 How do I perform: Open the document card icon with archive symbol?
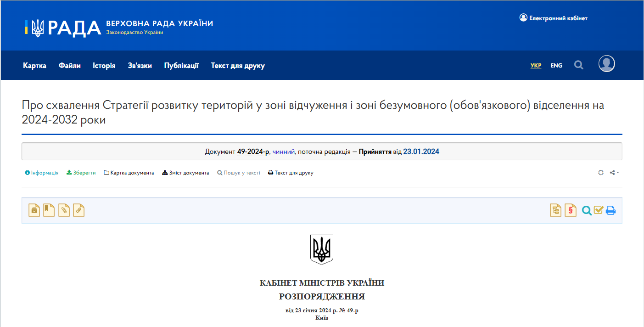point(34,210)
